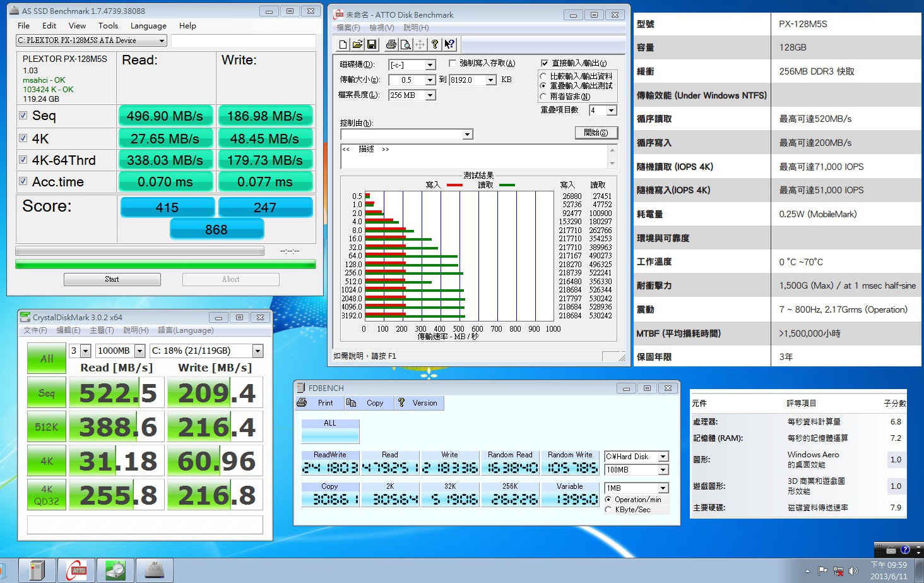Click the language bar keyboard icon
Screen dimensions: 924x583
(x=891, y=550)
